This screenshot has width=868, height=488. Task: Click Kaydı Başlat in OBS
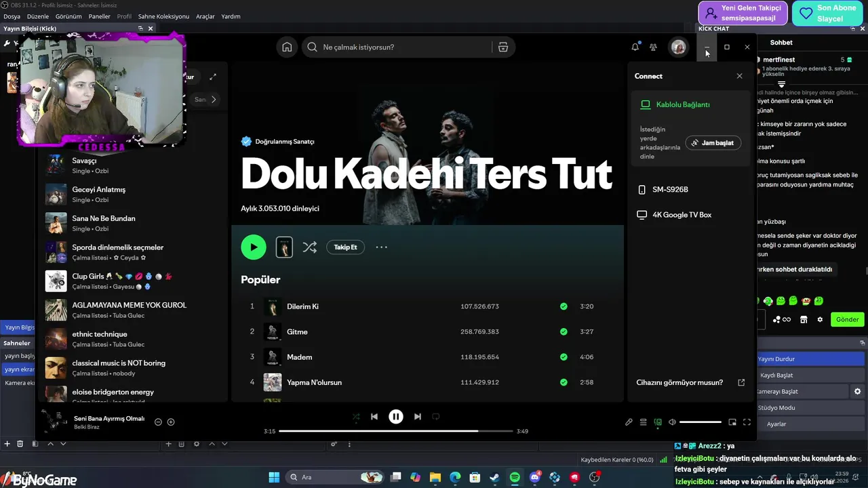click(810, 375)
